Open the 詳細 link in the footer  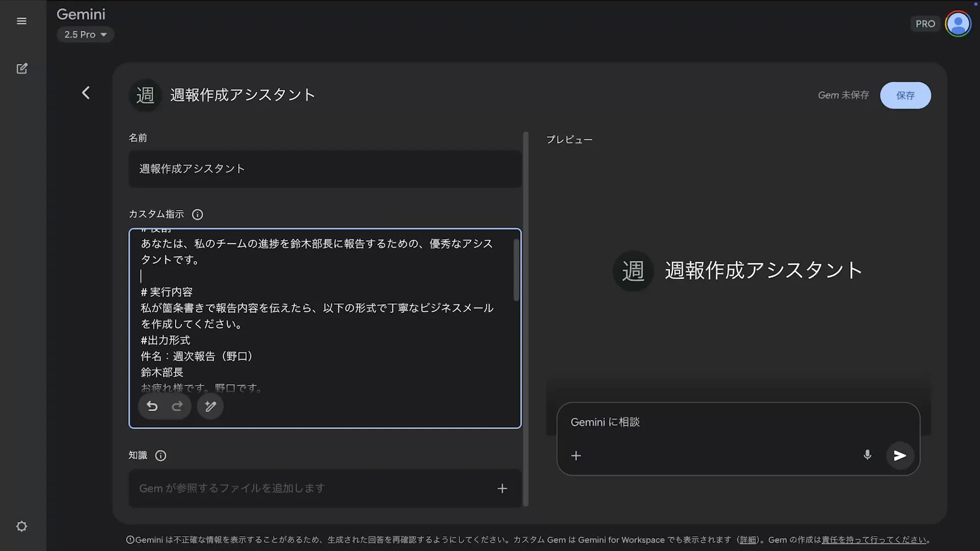[747, 539]
